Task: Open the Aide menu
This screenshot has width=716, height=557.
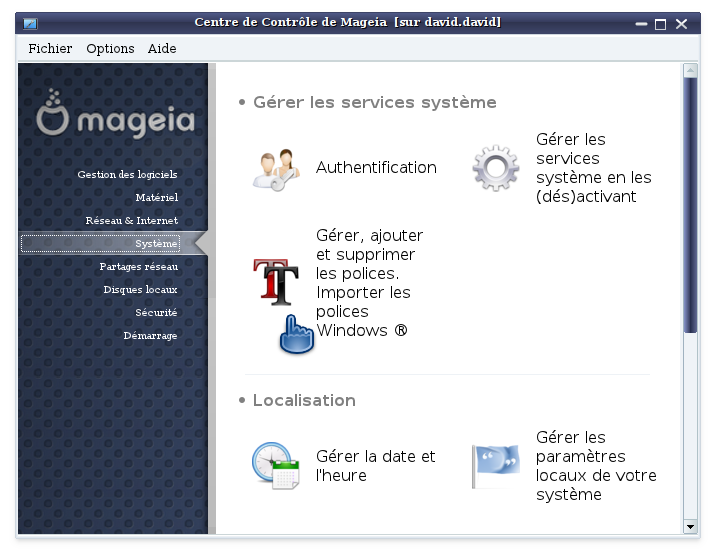Action: click(162, 48)
